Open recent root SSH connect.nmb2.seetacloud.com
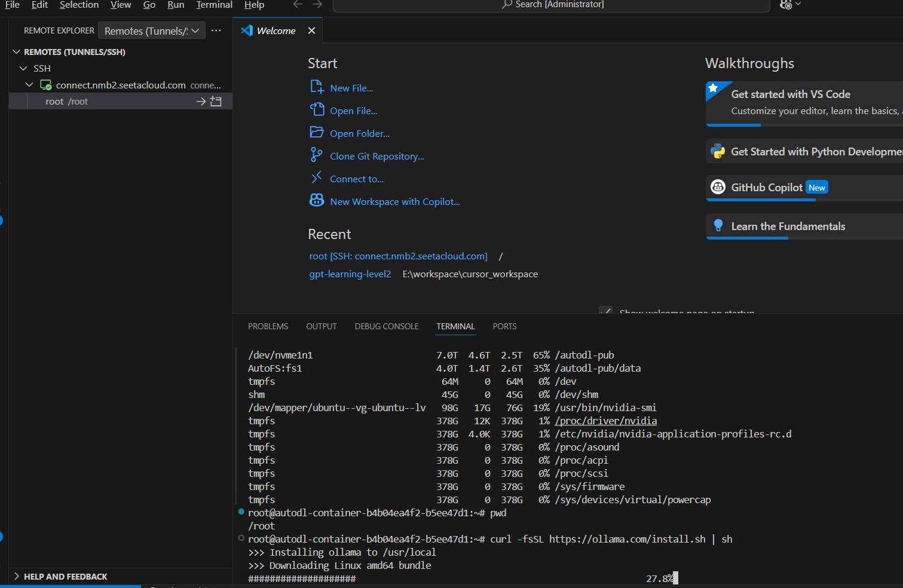Viewport: 903px width, 588px height. (398, 256)
